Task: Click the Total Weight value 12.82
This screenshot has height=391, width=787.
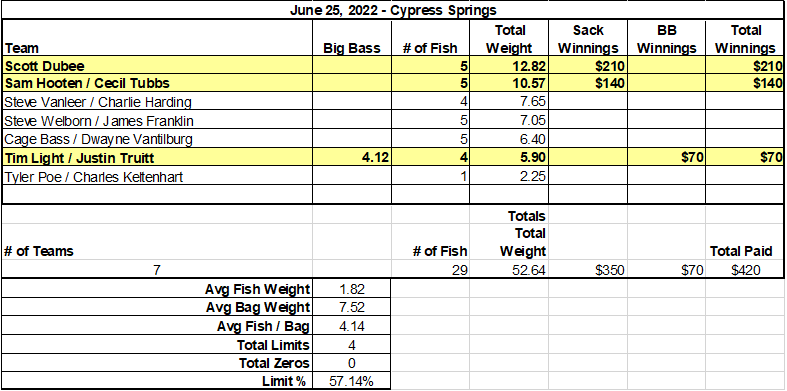Action: [x=509, y=66]
